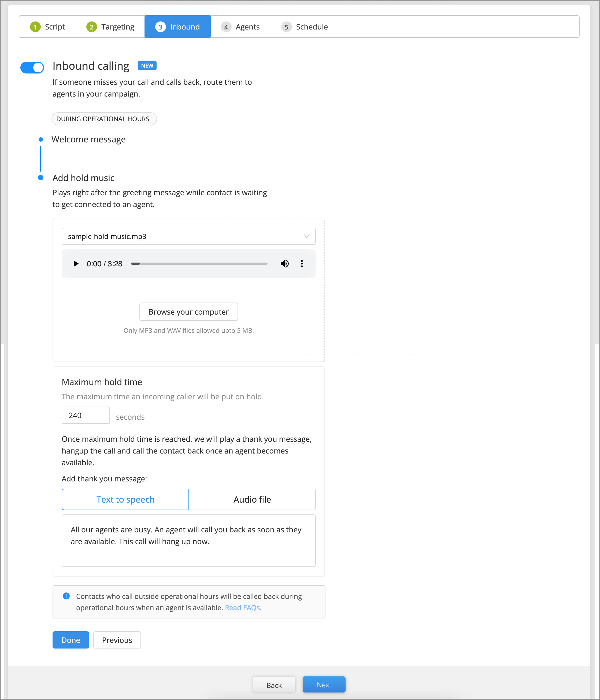Click the maximum hold time seconds field
The image size is (600, 700).
pyautogui.click(x=86, y=415)
